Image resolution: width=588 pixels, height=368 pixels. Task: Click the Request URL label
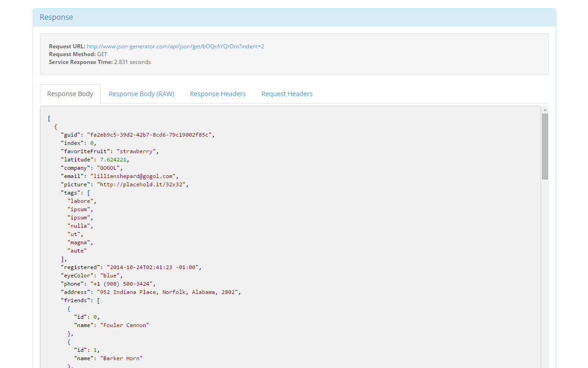point(67,46)
